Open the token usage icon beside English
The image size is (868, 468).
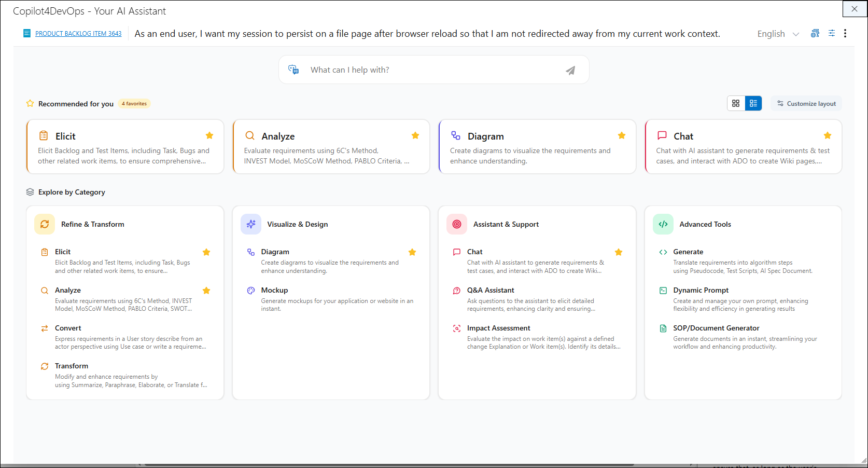pos(815,33)
